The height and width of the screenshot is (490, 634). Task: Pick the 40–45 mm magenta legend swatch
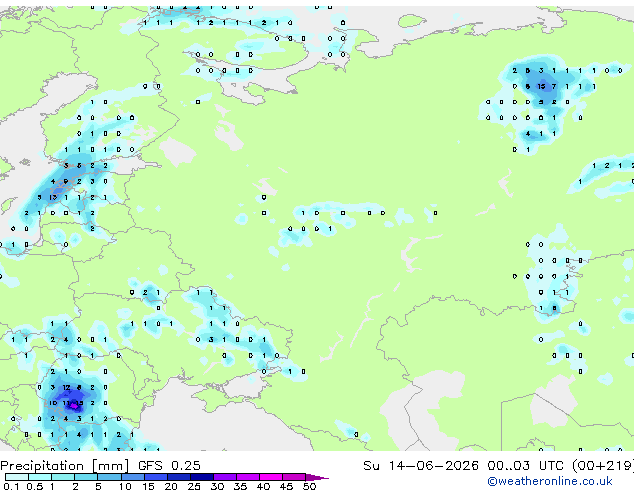click(271, 477)
